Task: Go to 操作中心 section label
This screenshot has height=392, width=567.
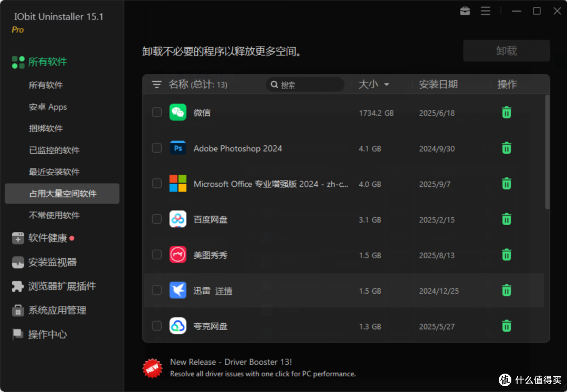Action: tap(48, 334)
